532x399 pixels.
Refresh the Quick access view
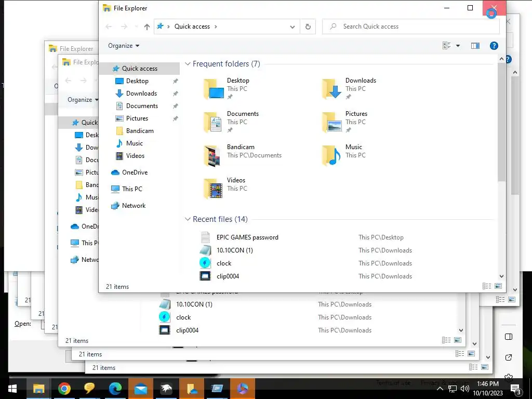(x=308, y=26)
